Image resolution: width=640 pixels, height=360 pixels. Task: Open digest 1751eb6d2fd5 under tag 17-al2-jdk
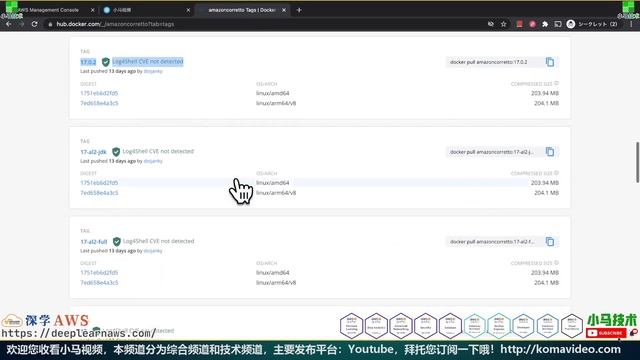tap(99, 183)
